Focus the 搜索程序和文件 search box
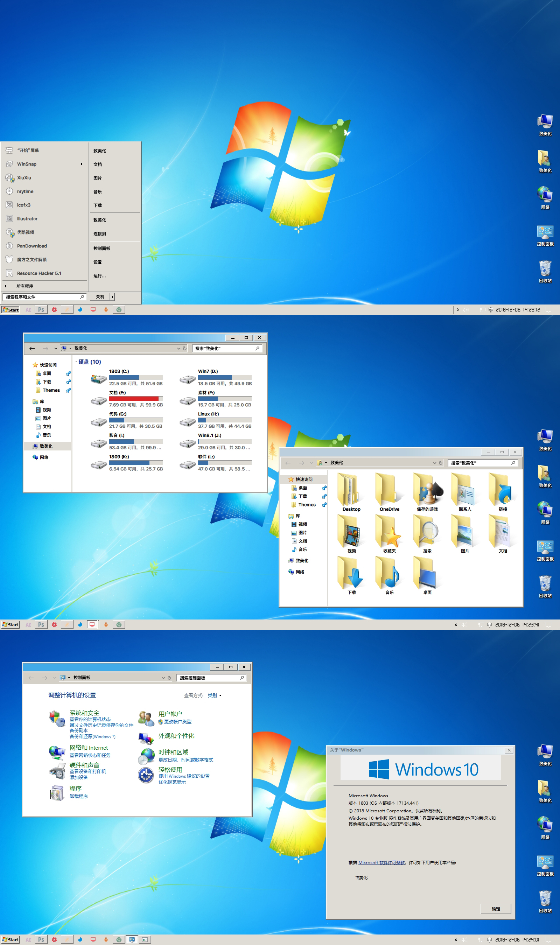This screenshot has width=560, height=945. (44, 297)
